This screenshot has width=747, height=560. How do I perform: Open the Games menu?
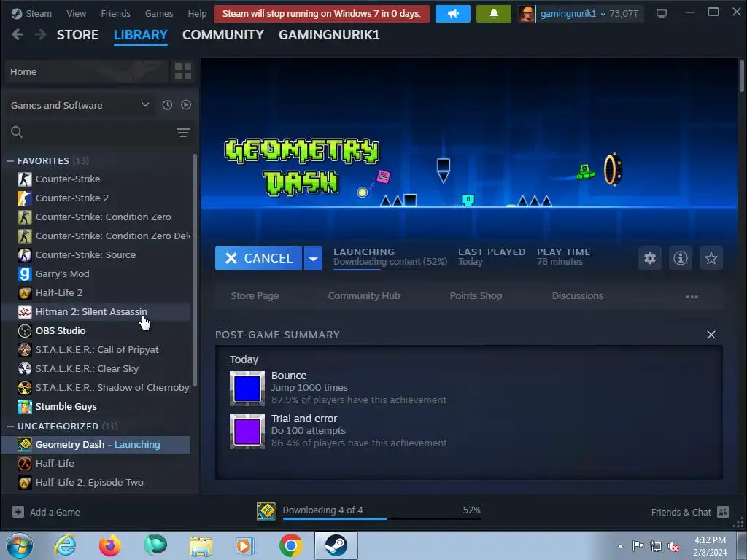tap(159, 13)
